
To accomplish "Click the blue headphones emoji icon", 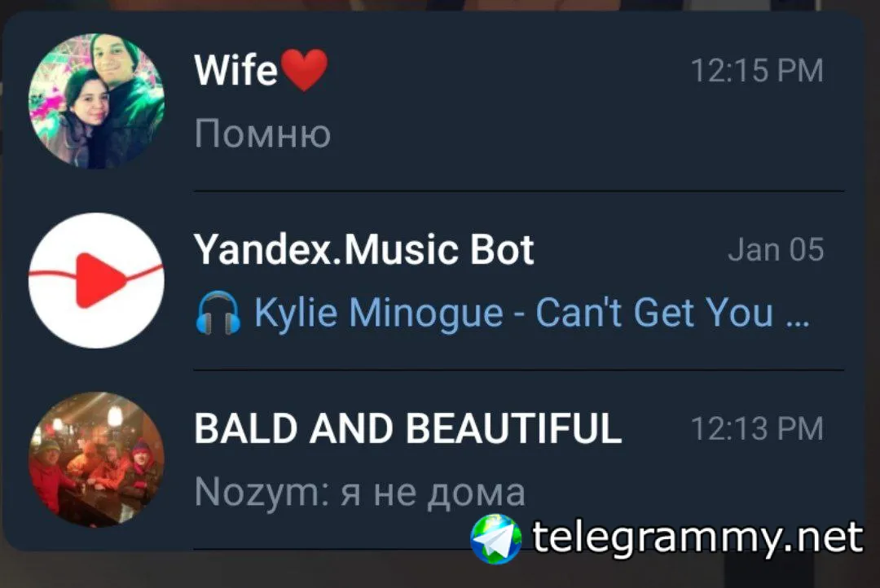I will [x=218, y=313].
